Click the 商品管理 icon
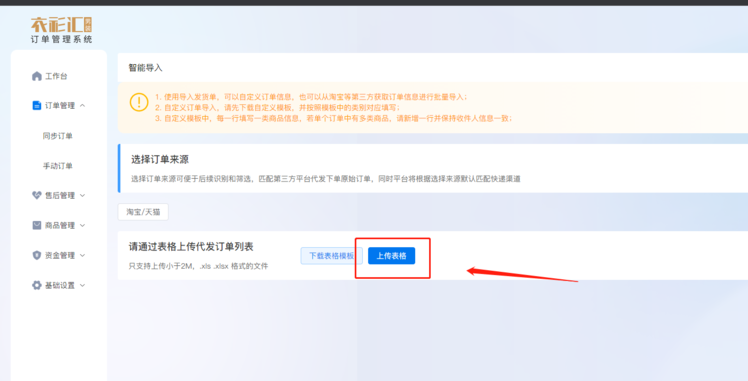 [x=37, y=225]
